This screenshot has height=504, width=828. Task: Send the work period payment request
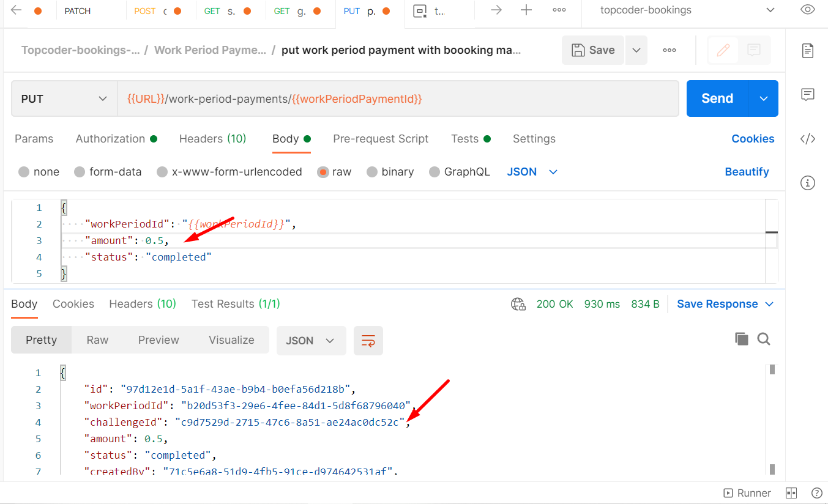click(x=716, y=98)
